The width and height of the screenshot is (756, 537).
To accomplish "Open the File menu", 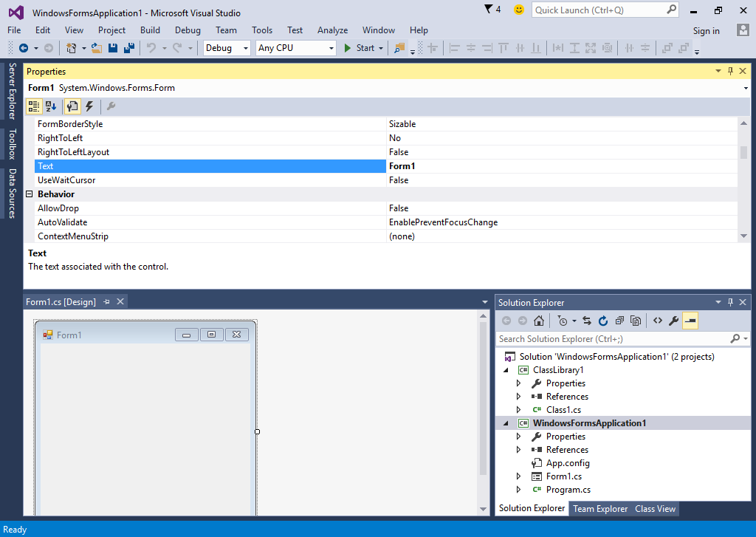I will (x=14, y=30).
